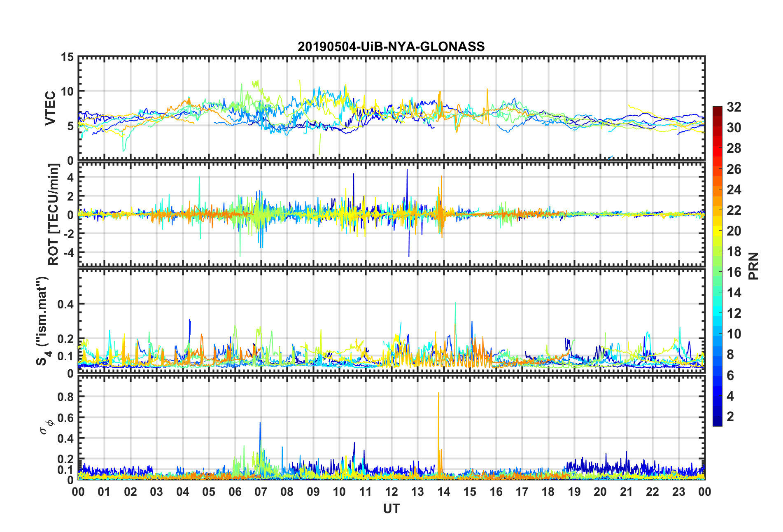Click ROT axis tick value -4

[68, 252]
